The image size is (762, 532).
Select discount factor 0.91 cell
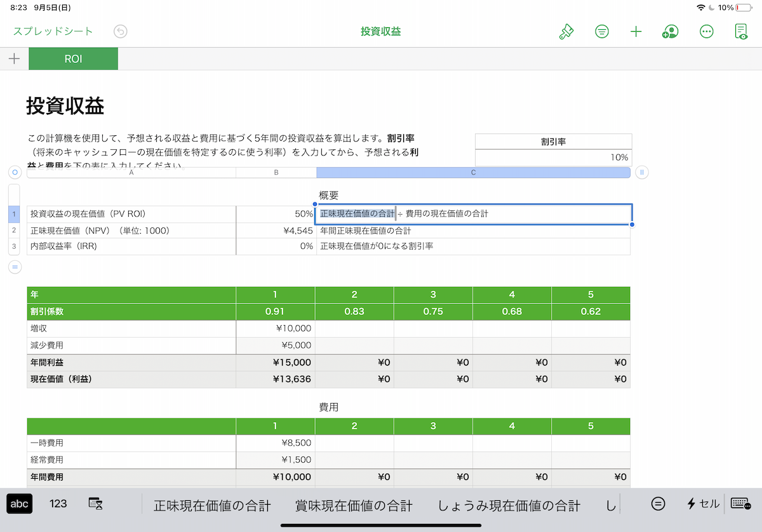point(276,312)
